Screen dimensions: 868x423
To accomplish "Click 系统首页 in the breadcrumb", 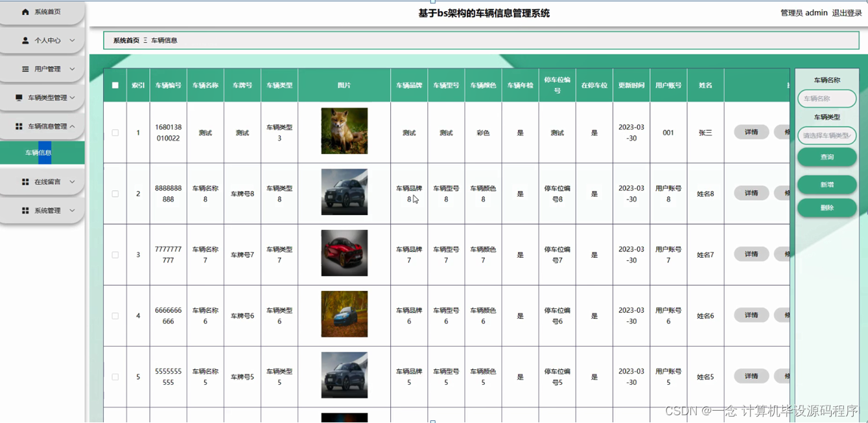I will coord(126,40).
